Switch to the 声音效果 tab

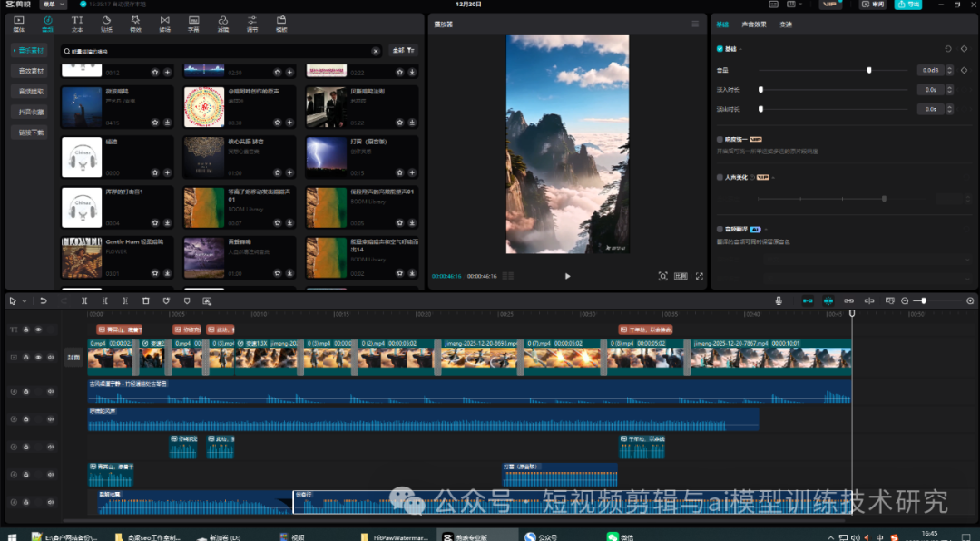753,25
